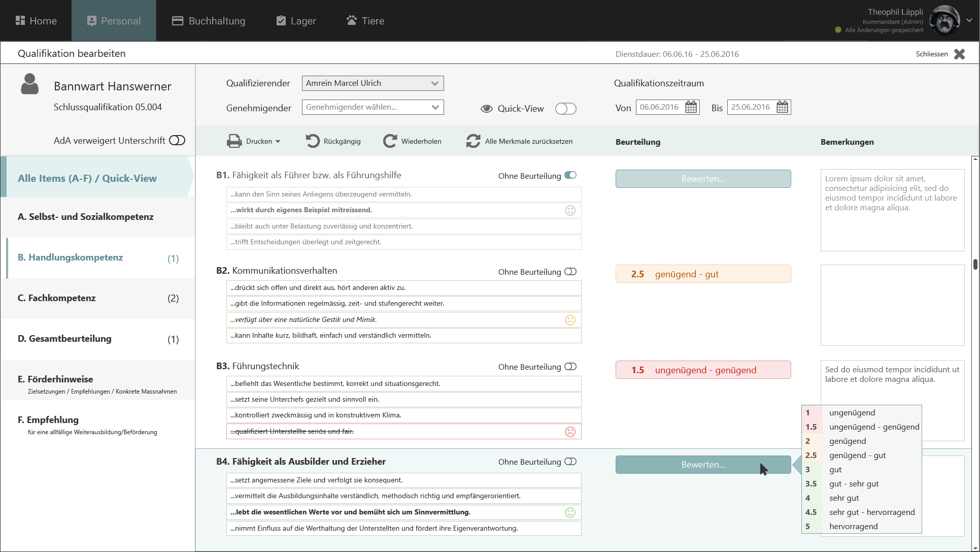Click the sad smiley on B3 item
Viewport: 980px width, 552px height.
(570, 432)
